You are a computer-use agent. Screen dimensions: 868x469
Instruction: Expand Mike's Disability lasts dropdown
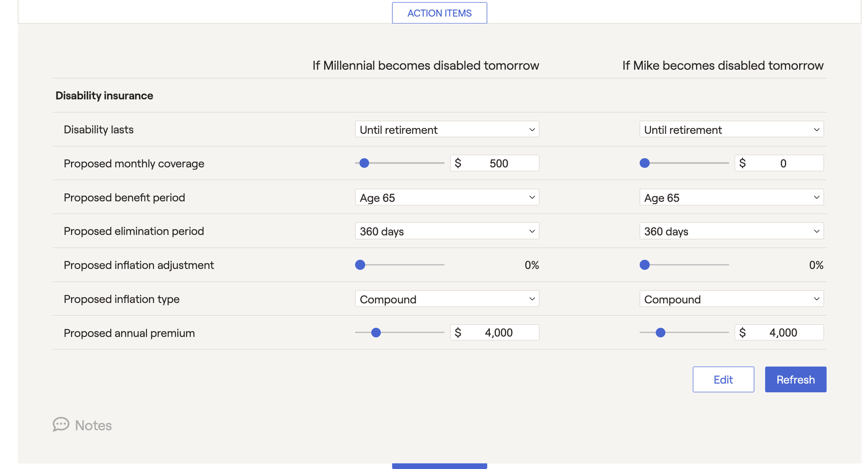731,129
